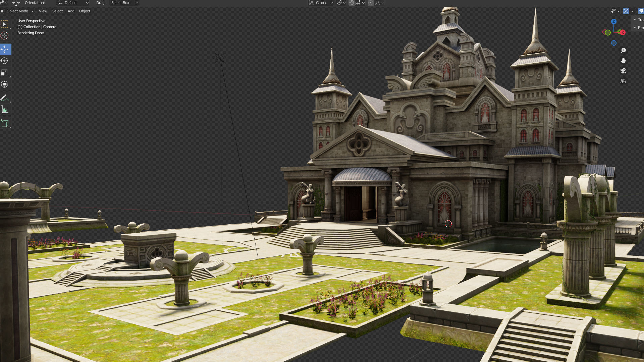Click the Zoom viewport magnifier icon
The image size is (644, 362).
pos(623,51)
